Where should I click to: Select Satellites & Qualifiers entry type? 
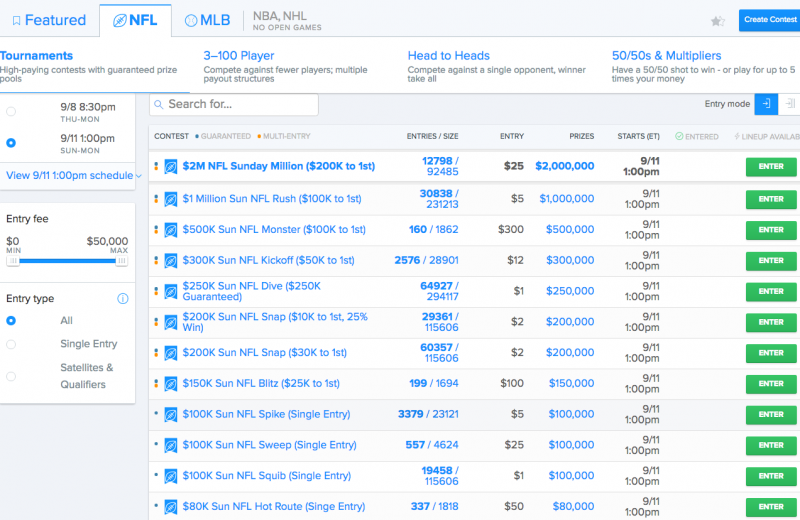pyautogui.click(x=11, y=376)
